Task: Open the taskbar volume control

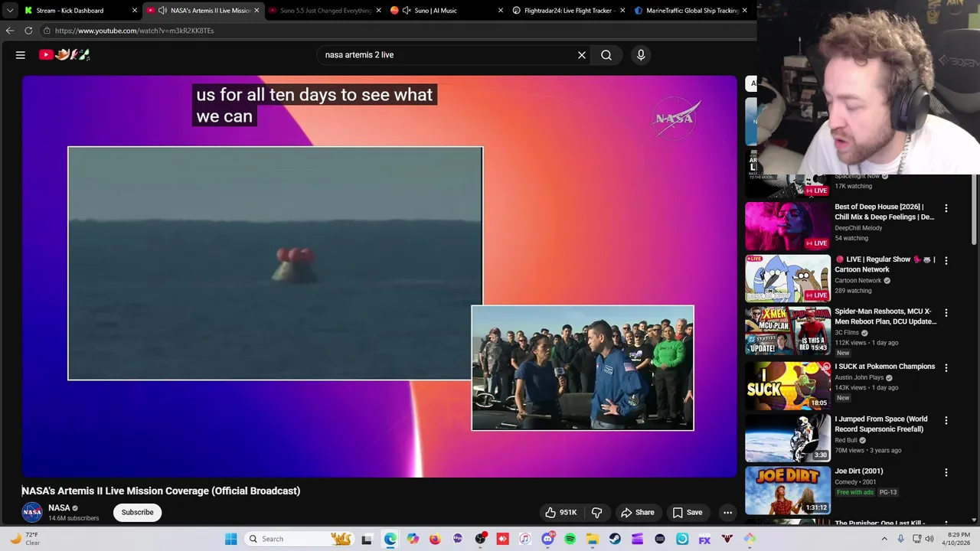Action: [x=929, y=539]
